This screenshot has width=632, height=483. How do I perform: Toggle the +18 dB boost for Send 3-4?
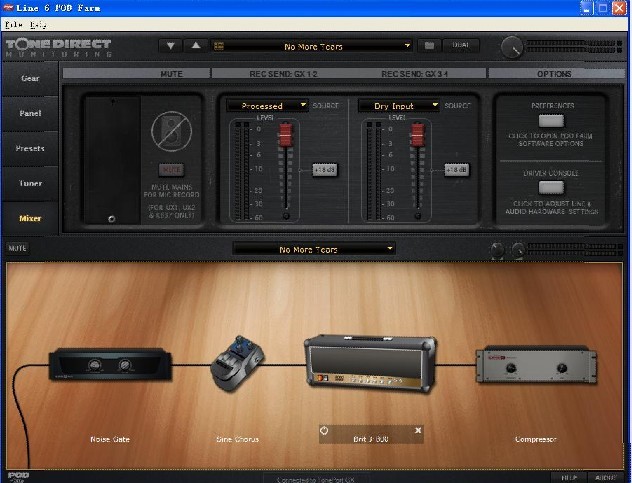[x=457, y=170]
